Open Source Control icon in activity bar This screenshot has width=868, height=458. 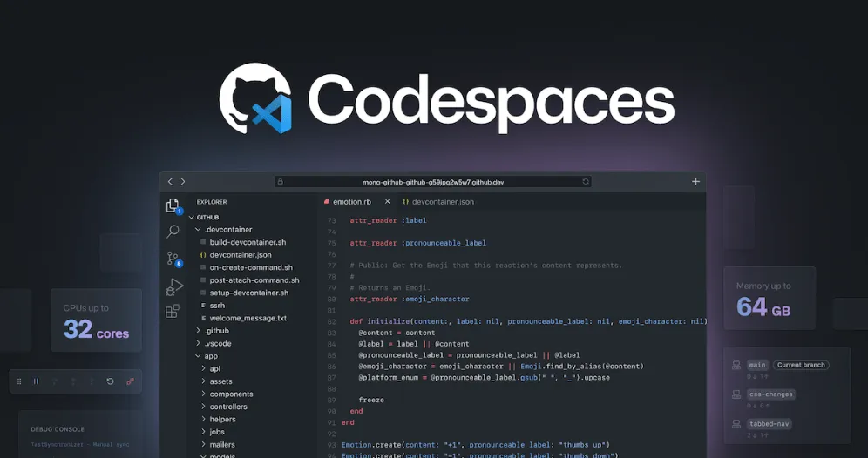point(173,259)
